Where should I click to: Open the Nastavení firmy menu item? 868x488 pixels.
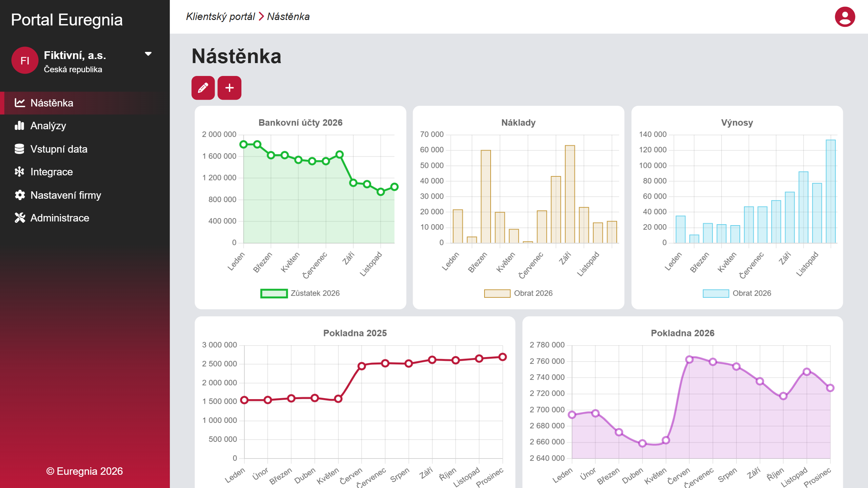coord(85,195)
